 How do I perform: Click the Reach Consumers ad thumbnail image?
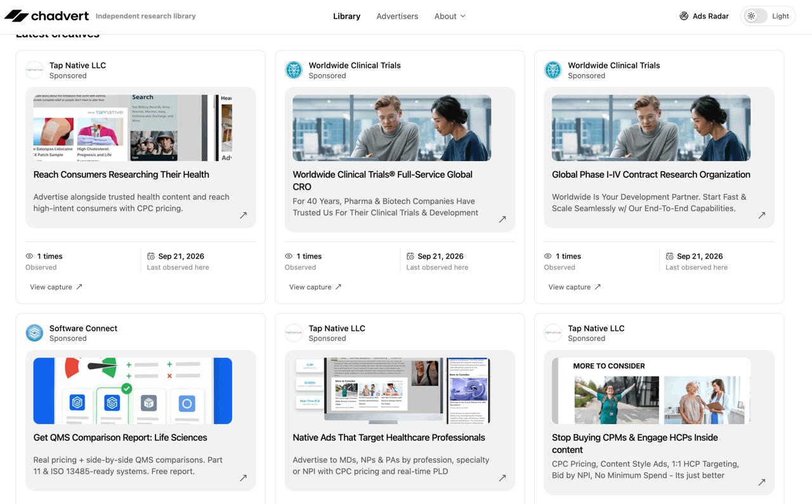click(133, 128)
